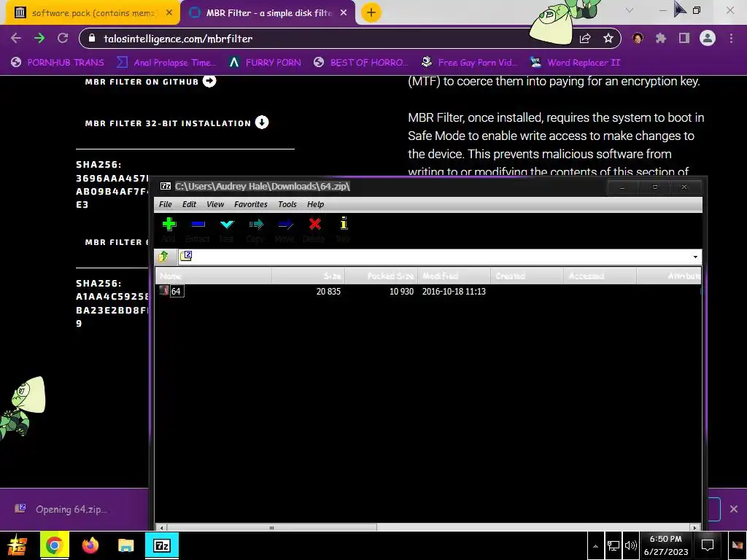Open the Edit menu in 7-Zip

coord(189,204)
